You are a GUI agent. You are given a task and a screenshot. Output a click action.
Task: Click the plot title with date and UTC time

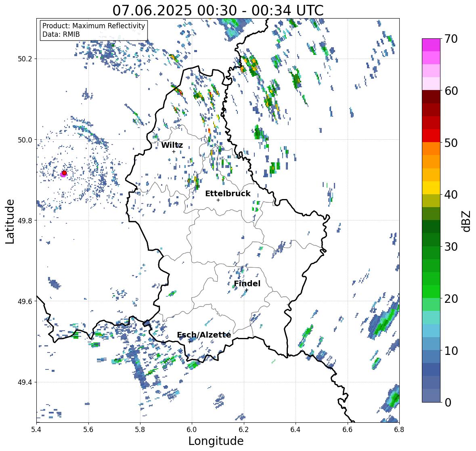[218, 10]
